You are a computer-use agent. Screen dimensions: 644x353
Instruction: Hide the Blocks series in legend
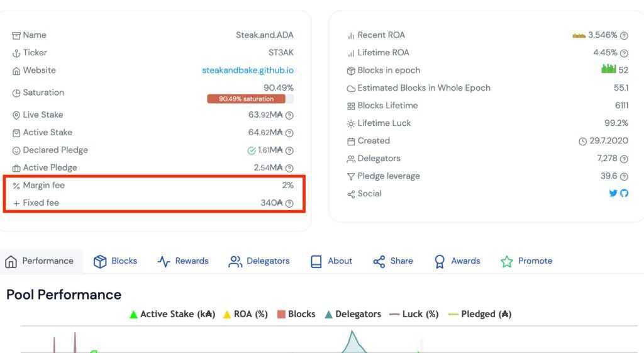(x=296, y=314)
